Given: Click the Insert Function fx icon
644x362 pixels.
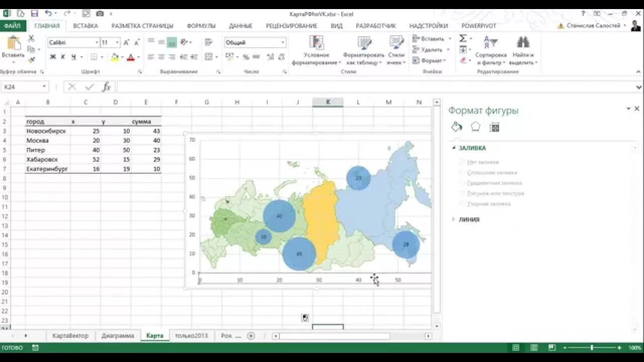Looking at the screenshot, I should [x=106, y=87].
